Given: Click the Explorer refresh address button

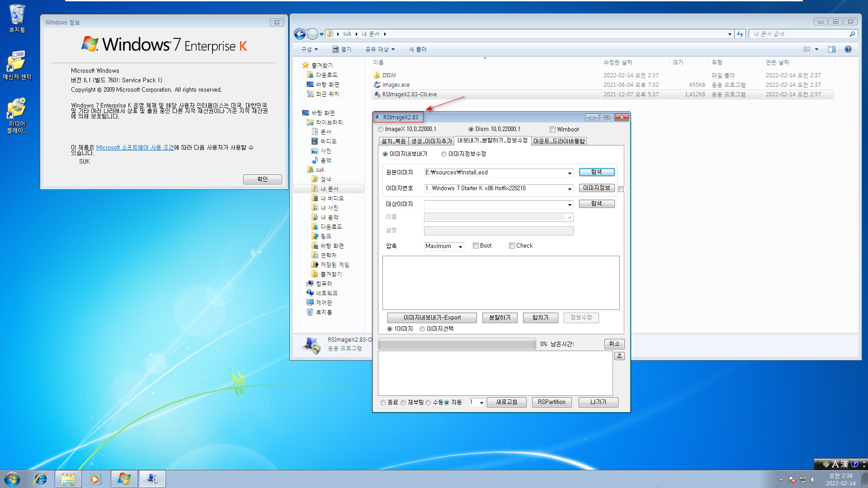Looking at the screenshot, I should click(740, 34).
